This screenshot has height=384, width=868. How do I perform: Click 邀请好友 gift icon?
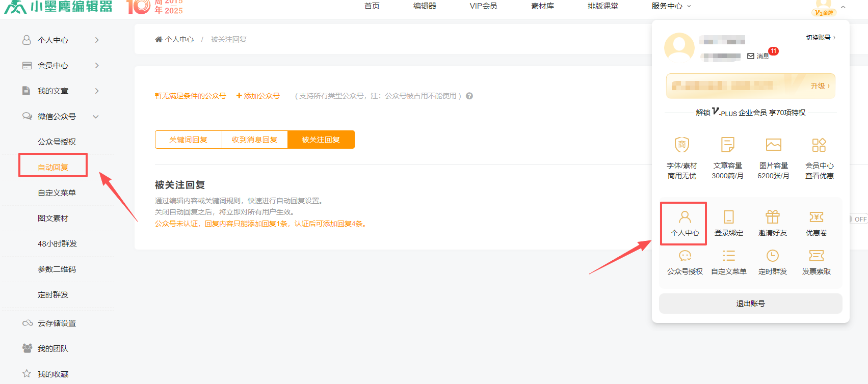tap(773, 217)
